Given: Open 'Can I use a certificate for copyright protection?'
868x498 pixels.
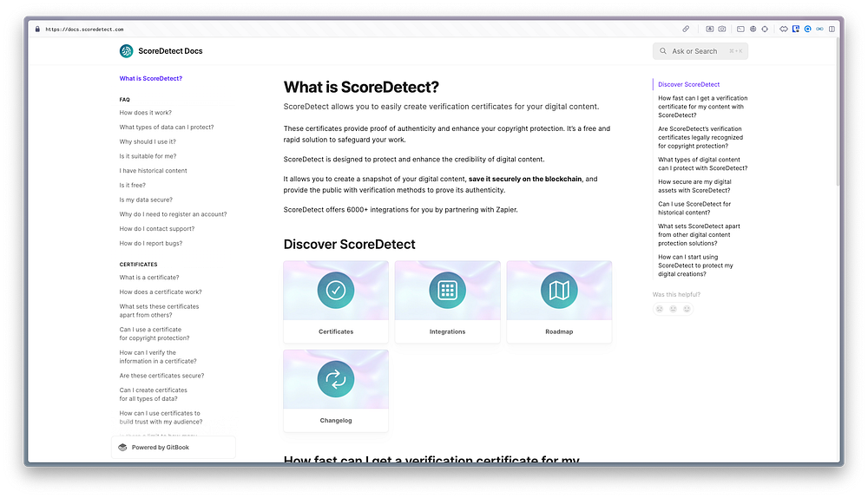Looking at the screenshot, I should click(x=155, y=334).
